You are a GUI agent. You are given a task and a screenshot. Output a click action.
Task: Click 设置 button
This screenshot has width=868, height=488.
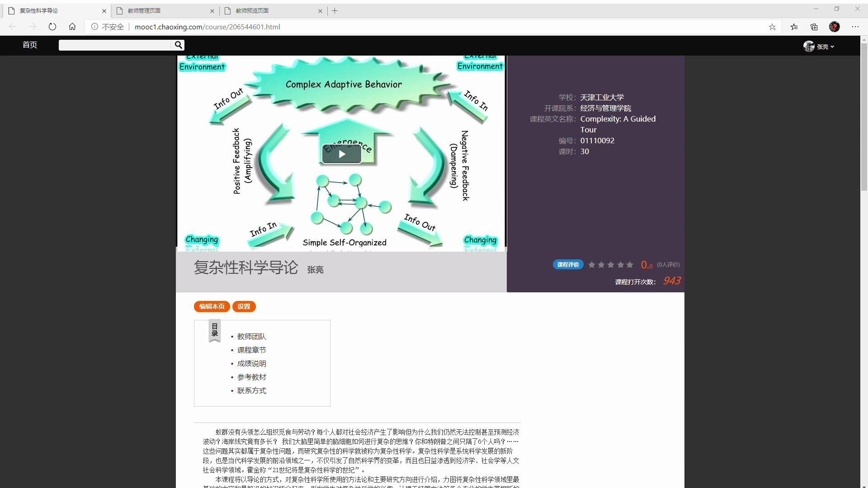(x=244, y=306)
